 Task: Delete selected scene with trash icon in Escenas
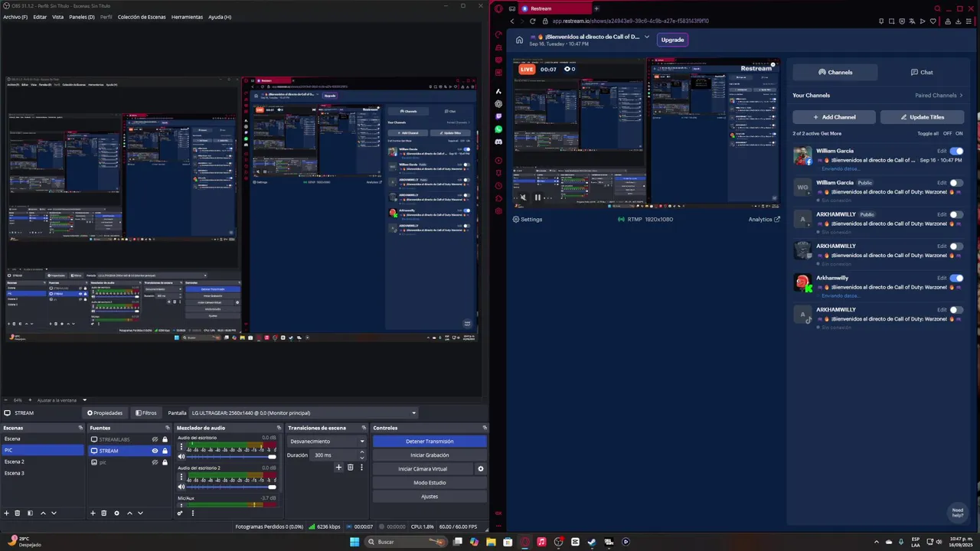click(18, 513)
